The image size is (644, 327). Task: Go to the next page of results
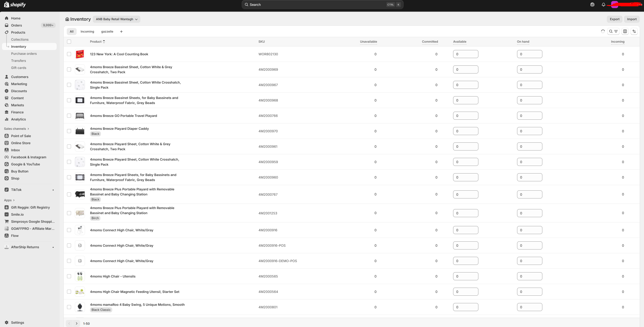[x=77, y=323]
